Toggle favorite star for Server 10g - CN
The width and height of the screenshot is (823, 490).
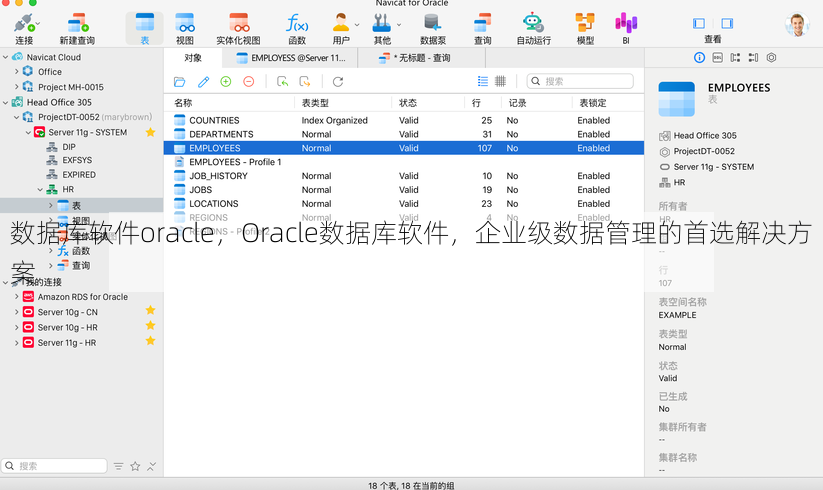coord(151,311)
